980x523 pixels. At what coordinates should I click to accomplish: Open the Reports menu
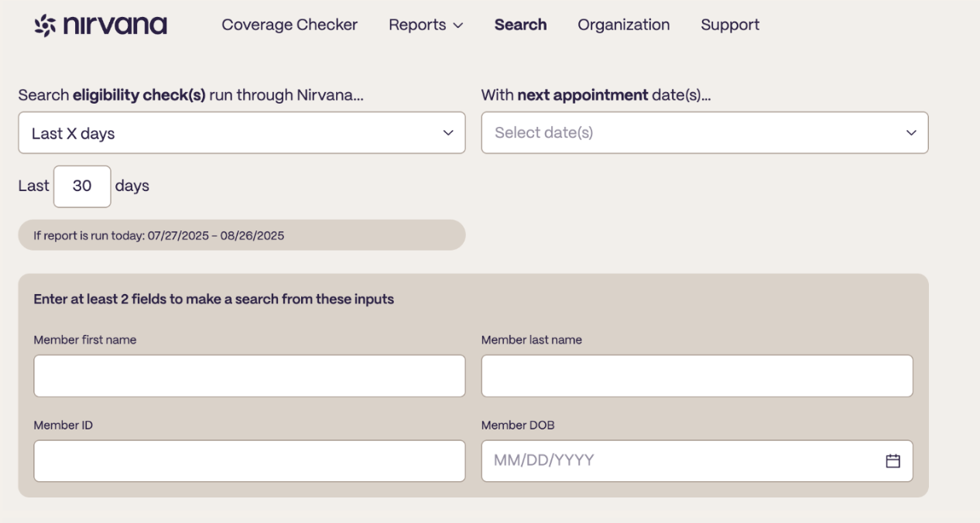[x=426, y=25]
